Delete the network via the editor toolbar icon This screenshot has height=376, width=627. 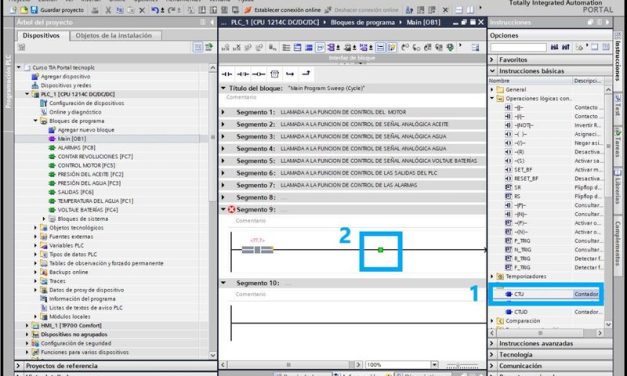tap(237, 48)
